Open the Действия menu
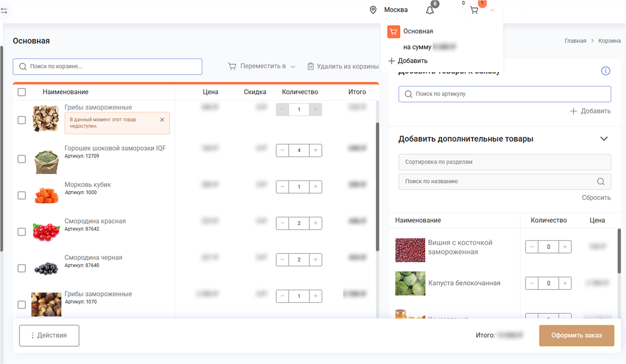 pyautogui.click(x=49, y=335)
